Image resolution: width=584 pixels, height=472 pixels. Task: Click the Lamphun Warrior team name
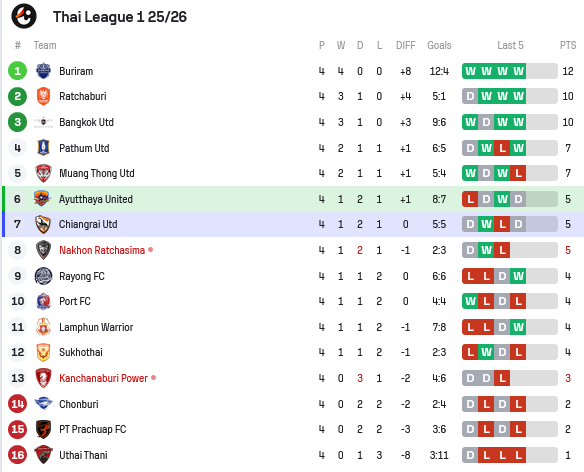[x=96, y=327]
